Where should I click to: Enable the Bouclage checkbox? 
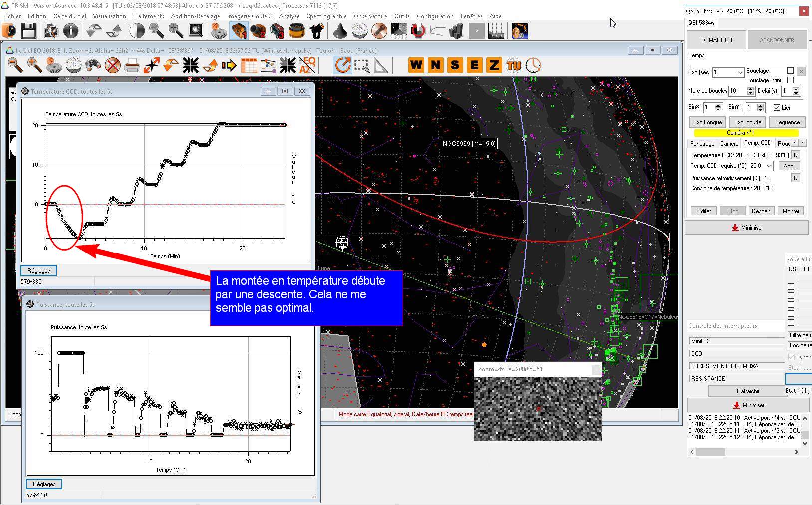point(790,71)
